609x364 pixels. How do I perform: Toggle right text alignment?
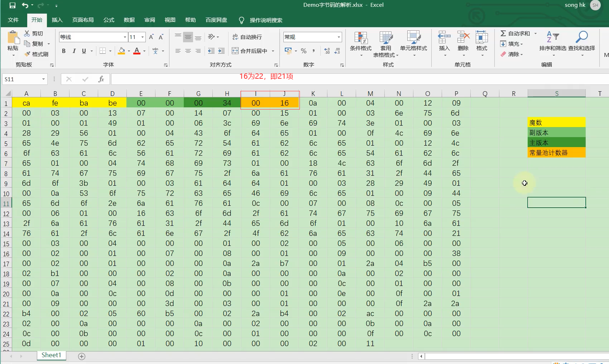198,51
